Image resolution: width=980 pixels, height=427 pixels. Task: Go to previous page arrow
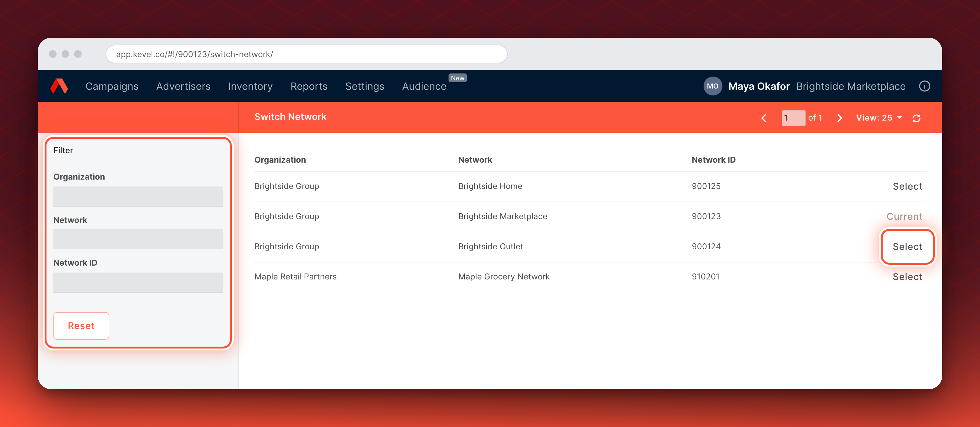tap(764, 118)
